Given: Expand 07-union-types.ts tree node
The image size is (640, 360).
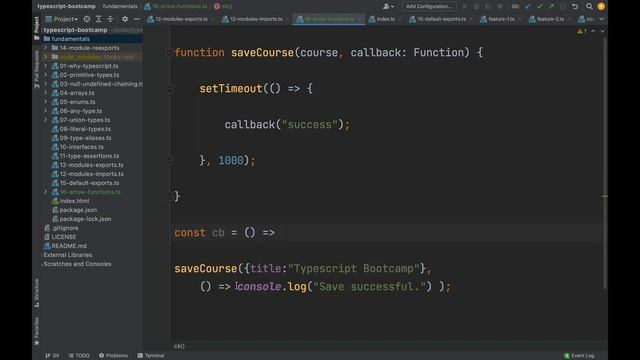Looking at the screenshot, I should (x=45, y=120).
